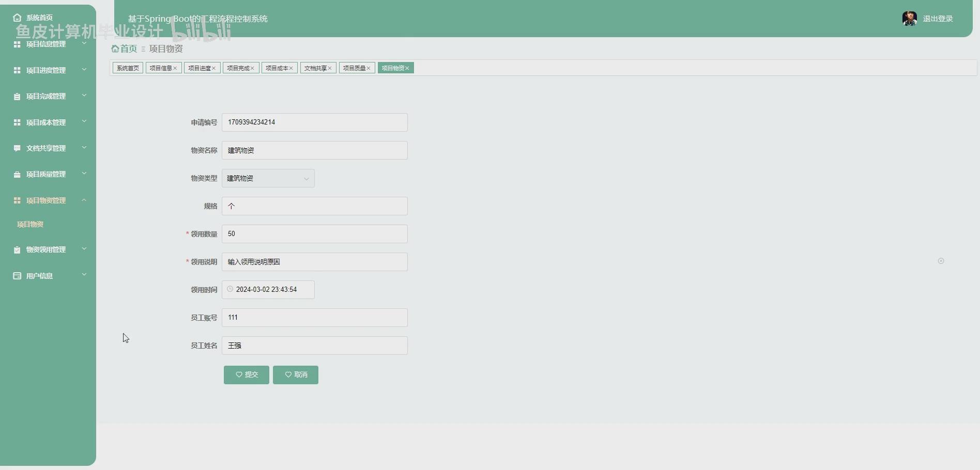Click the 领用时间 date field

point(268,290)
